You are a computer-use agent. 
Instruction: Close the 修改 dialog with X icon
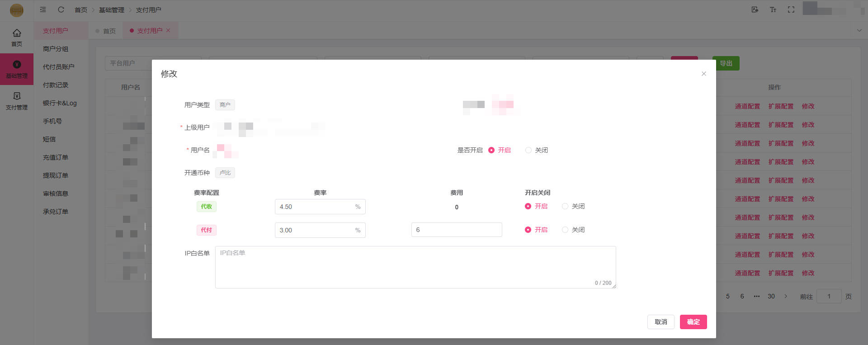[703, 74]
